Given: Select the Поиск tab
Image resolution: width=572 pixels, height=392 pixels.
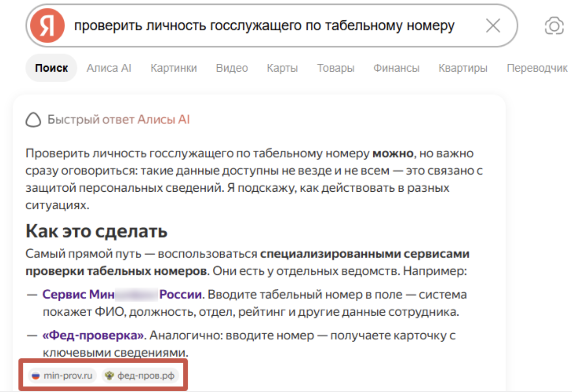Looking at the screenshot, I should [51, 68].
